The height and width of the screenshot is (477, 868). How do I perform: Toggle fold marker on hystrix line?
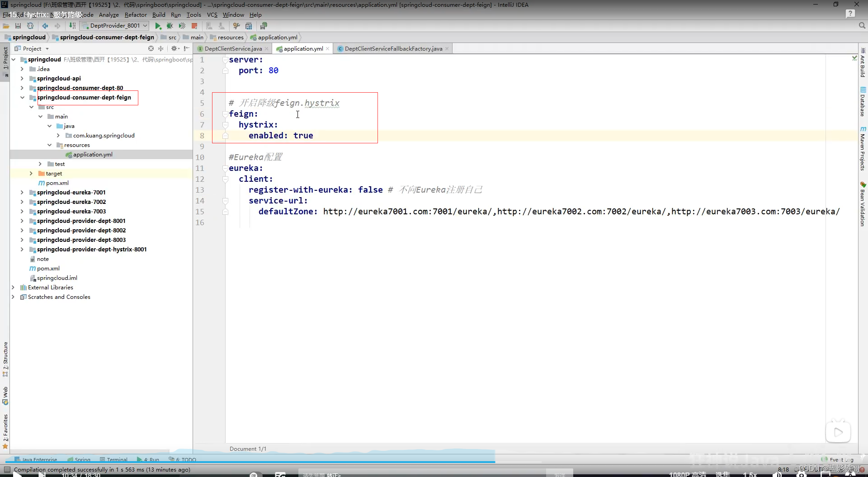(225, 125)
